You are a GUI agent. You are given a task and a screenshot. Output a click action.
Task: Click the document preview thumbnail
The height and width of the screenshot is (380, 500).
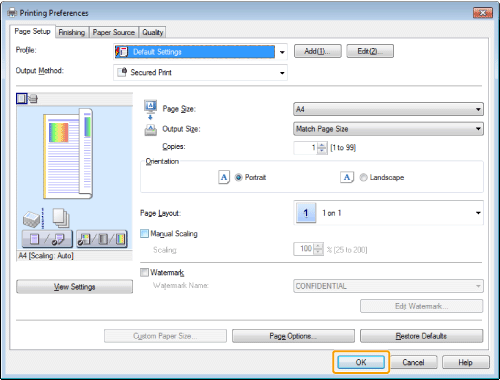(68, 154)
